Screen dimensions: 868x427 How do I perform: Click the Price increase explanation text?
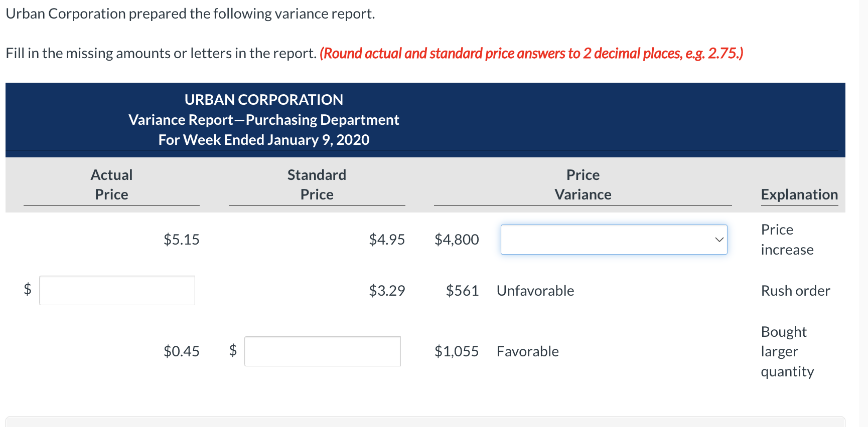[x=787, y=240]
